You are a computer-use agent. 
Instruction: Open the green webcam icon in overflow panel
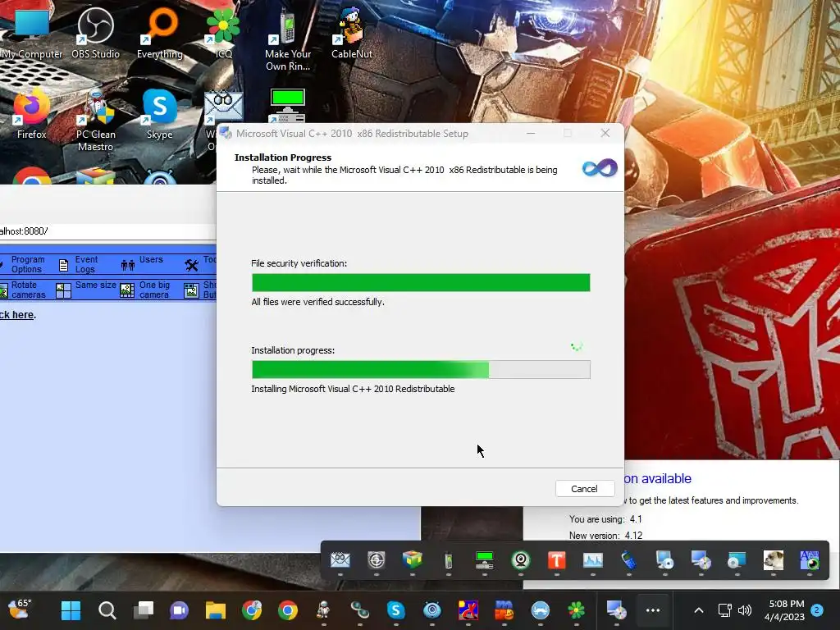tap(521, 560)
